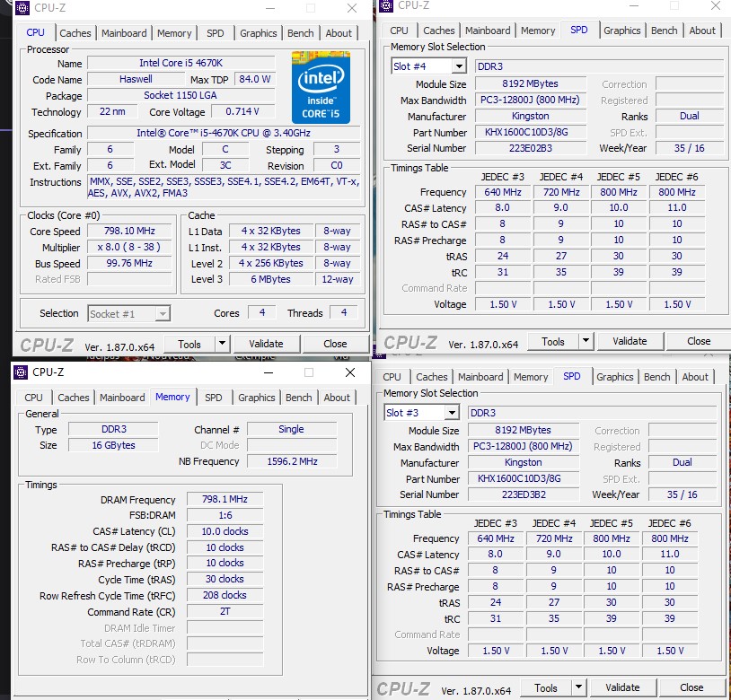Click Tools button in CPU window
Image resolution: width=731 pixels, height=700 pixels.
pyautogui.click(x=189, y=345)
